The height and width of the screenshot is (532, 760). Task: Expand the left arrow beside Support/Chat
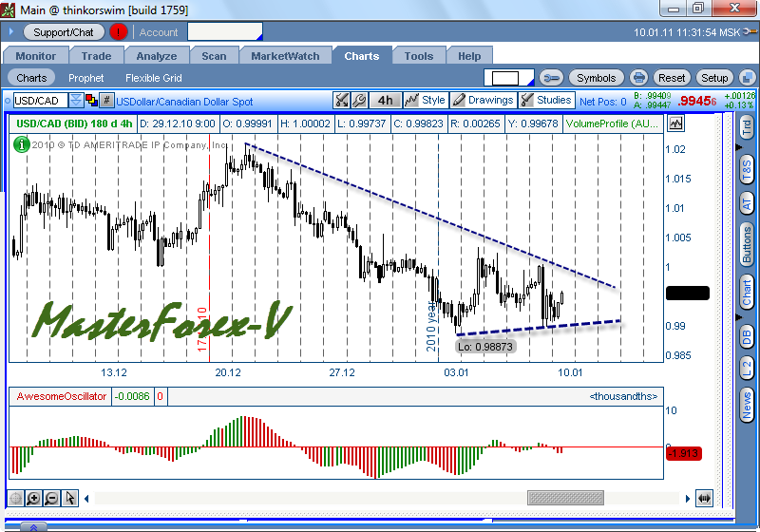pos(11,32)
